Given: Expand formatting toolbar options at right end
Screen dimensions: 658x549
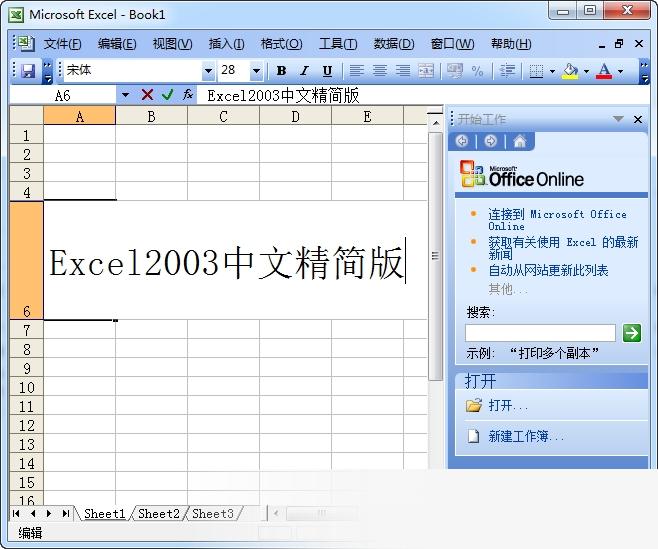Looking at the screenshot, I should point(644,72).
